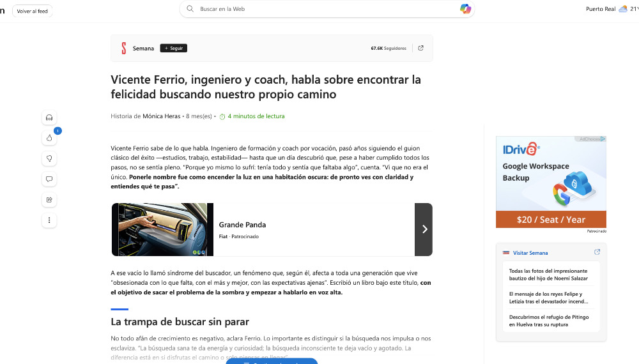Screen dimensions: 639x364
Task: Click 'Fiat · Patrocinado' label
Action: pos(238,236)
